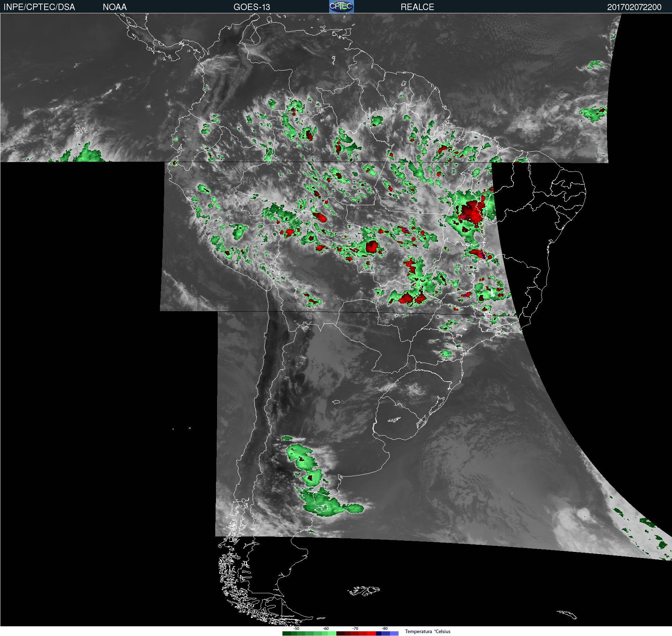Click the lightest green legend swatch
This screenshot has height=636, width=672.
[332, 633]
